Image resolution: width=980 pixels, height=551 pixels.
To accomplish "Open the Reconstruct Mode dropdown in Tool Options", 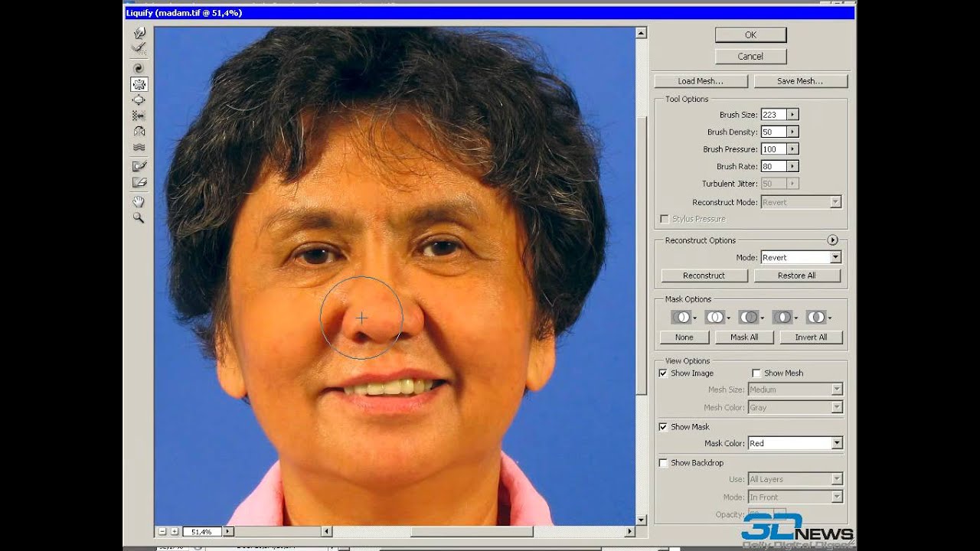I will 801,202.
